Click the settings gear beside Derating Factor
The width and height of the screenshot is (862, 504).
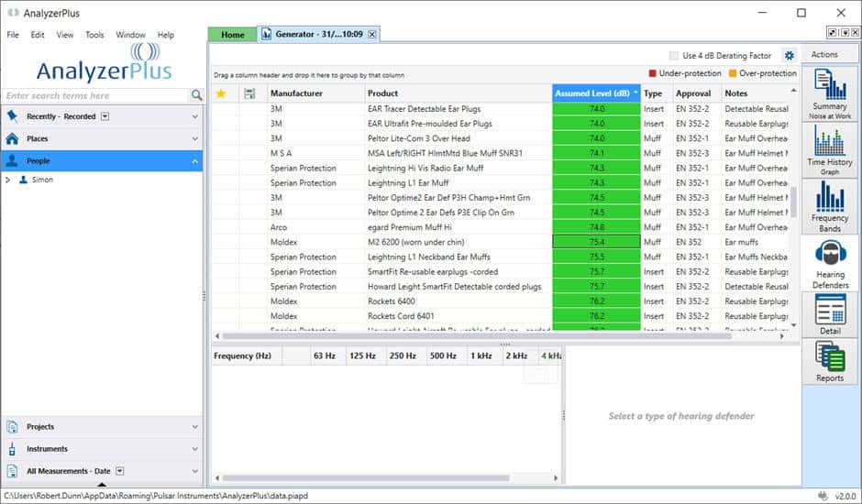(789, 56)
